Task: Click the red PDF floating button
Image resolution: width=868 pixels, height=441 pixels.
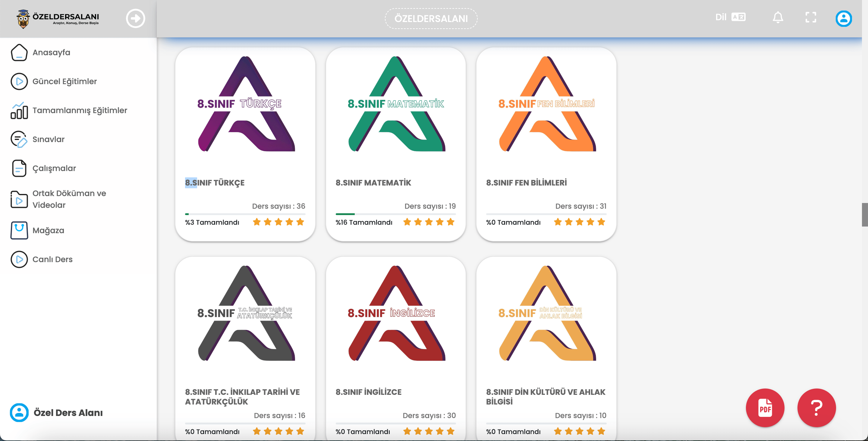Action: pyautogui.click(x=765, y=408)
